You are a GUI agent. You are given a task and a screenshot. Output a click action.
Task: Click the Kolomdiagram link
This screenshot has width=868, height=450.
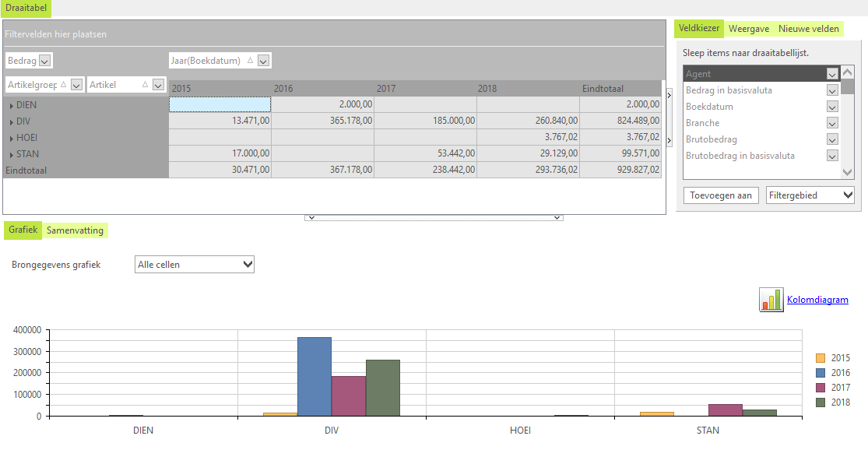click(x=817, y=300)
